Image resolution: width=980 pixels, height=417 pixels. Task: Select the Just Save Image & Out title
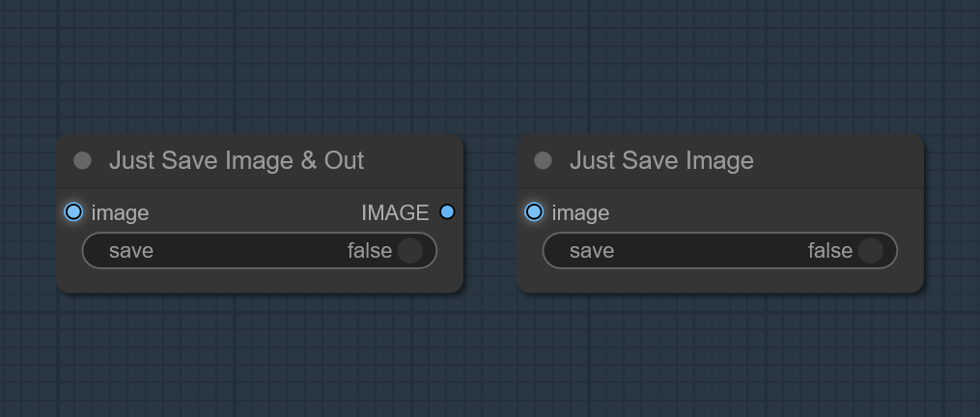pyautogui.click(x=237, y=160)
